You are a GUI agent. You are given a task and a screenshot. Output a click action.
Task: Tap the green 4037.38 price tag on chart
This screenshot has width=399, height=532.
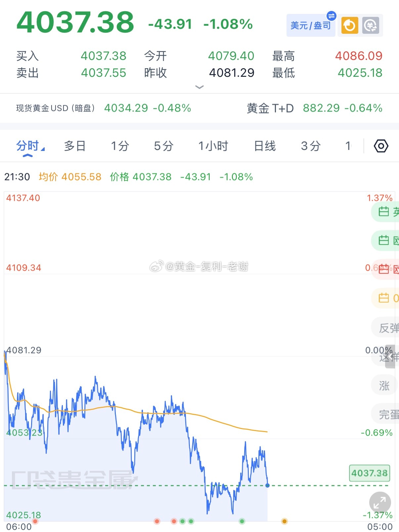[370, 473]
